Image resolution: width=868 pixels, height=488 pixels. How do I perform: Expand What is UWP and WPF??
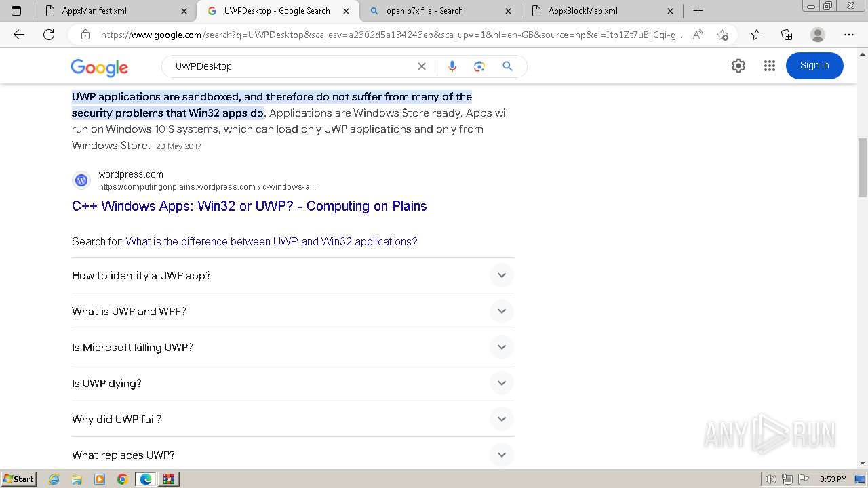293,311
